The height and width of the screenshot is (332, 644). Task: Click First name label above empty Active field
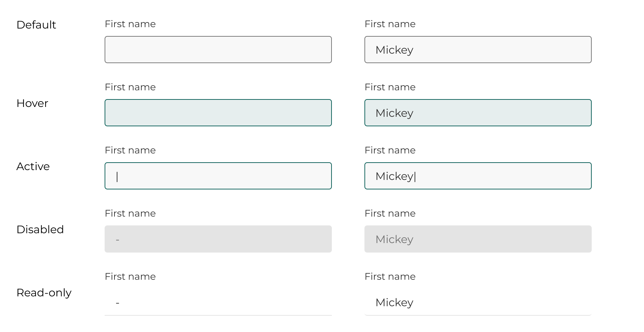130,150
